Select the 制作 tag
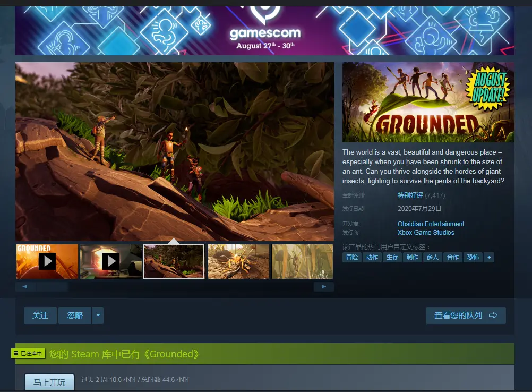 pyautogui.click(x=412, y=257)
